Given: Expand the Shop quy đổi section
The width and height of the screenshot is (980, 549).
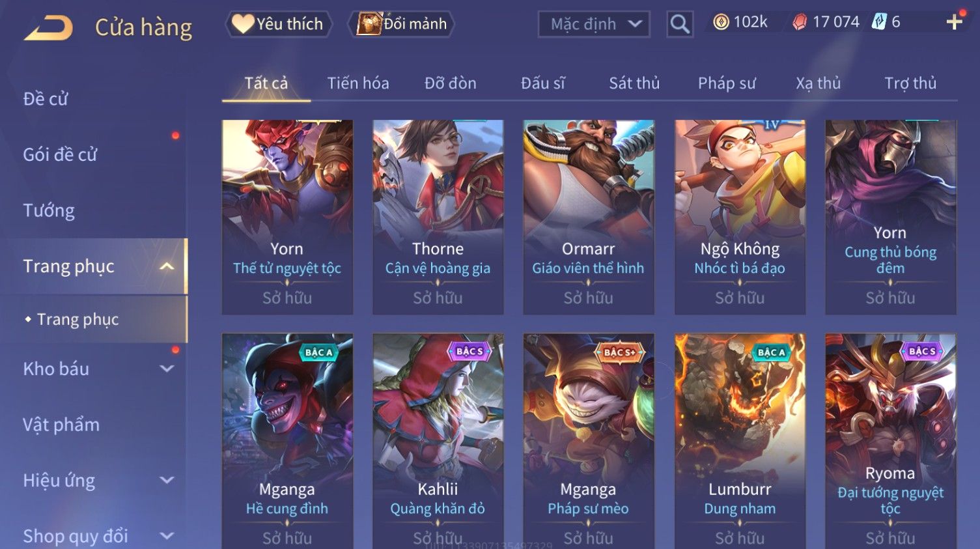Looking at the screenshot, I should (x=167, y=536).
